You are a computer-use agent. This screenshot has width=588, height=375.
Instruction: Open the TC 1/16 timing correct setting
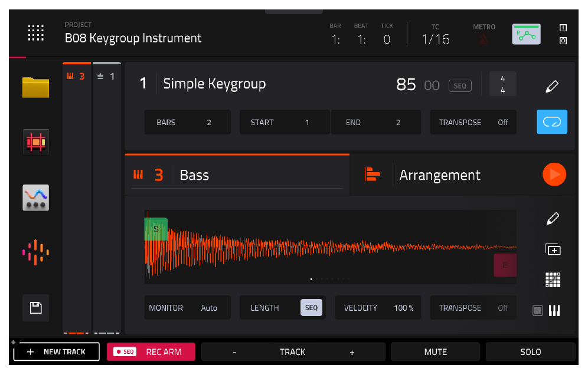click(435, 39)
